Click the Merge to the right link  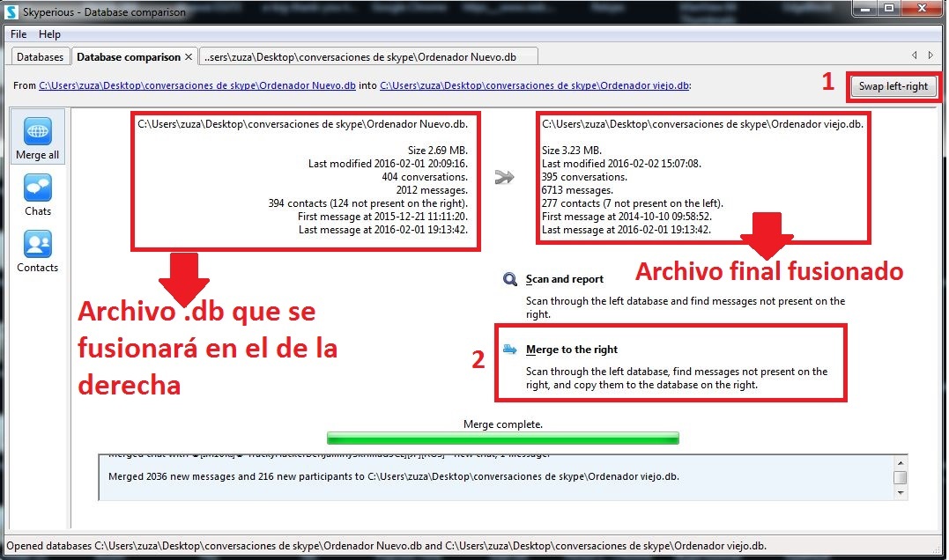pos(572,349)
